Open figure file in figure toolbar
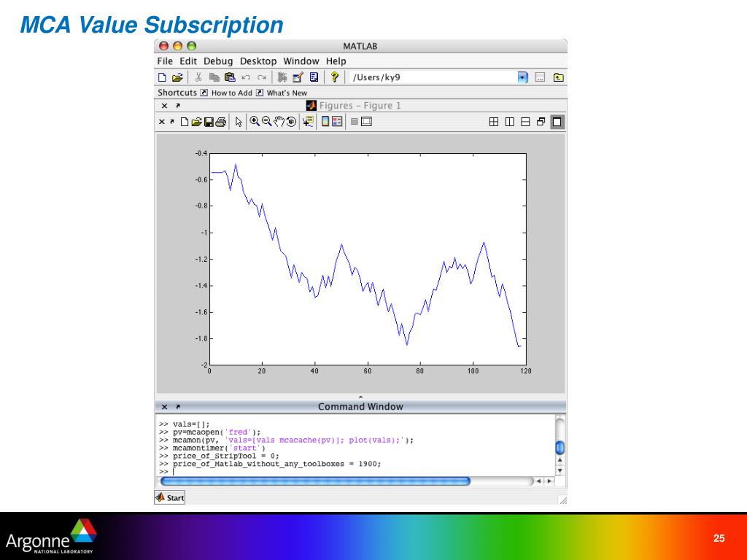747x560 pixels. pos(196,122)
